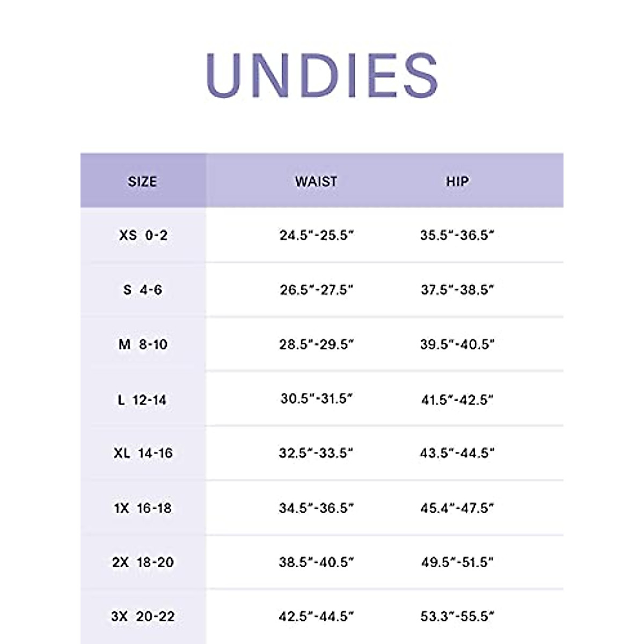
Task: Click the XL 14-16 size label
Action: pos(143,453)
